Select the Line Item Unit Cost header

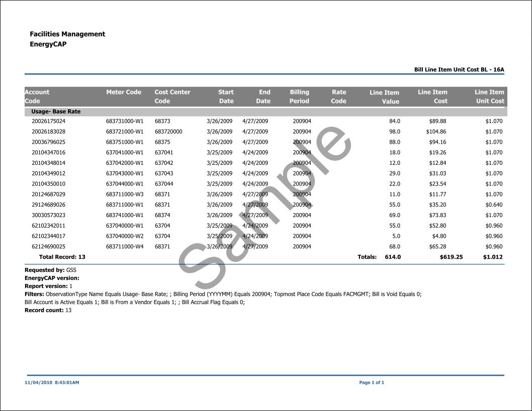(x=489, y=96)
